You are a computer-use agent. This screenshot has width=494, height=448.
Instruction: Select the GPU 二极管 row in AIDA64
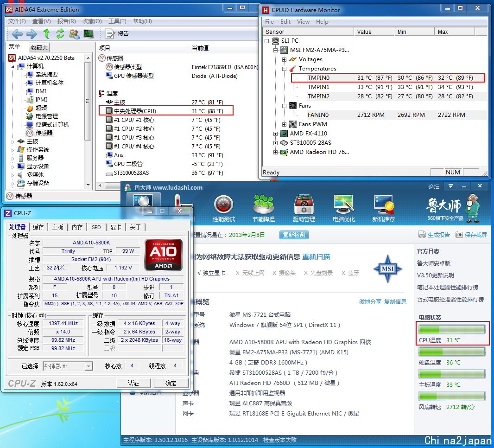165,164
